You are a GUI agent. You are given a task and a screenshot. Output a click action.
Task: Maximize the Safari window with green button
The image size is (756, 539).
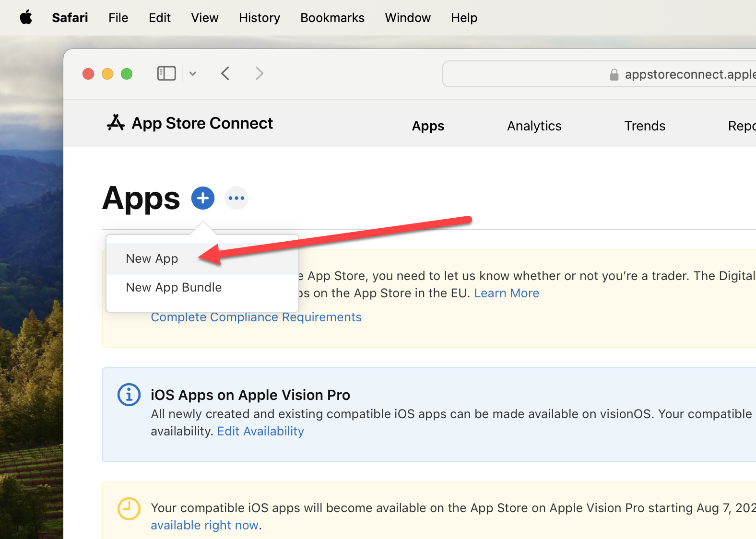point(127,74)
